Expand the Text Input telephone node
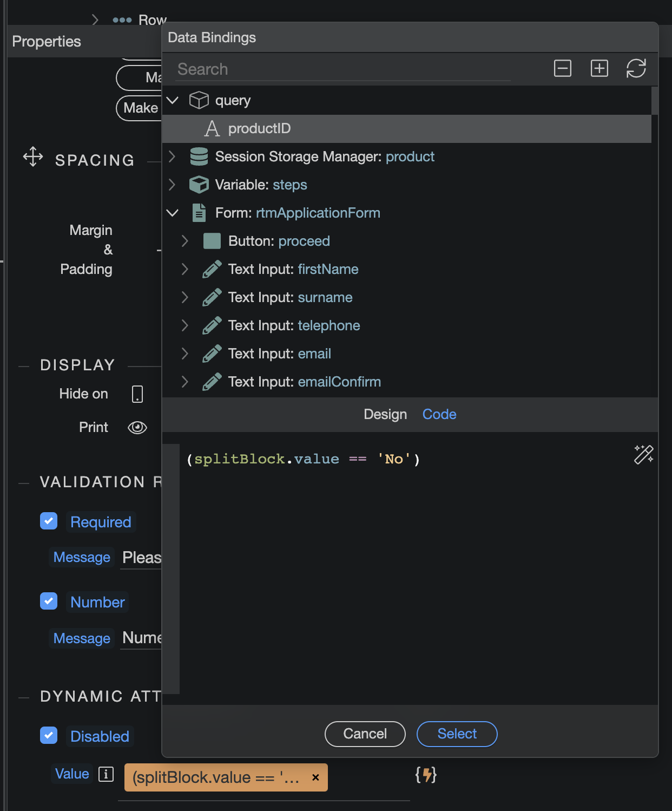This screenshot has height=811, width=672. pyautogui.click(x=185, y=325)
